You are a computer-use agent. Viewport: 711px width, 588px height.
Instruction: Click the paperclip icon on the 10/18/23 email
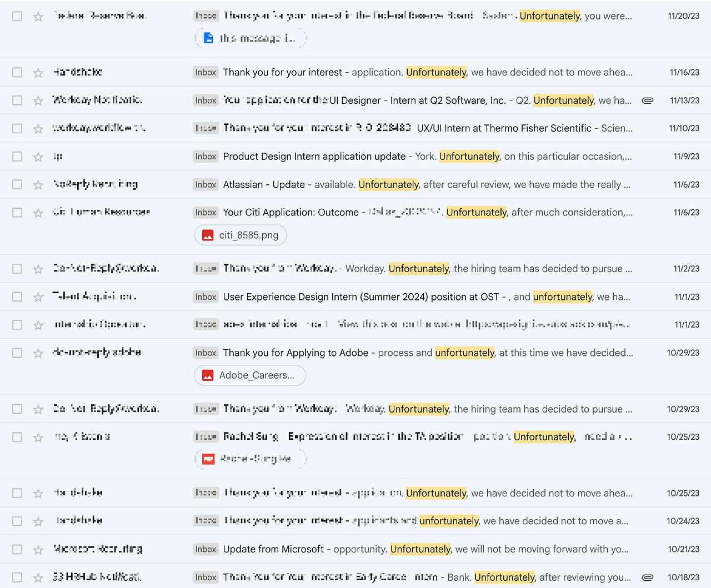pyautogui.click(x=648, y=577)
